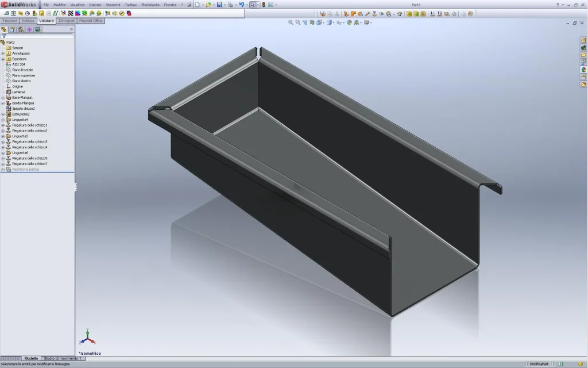588x368 pixels.
Task: Click the Rebuild traffic light icon
Action: (264, 5)
